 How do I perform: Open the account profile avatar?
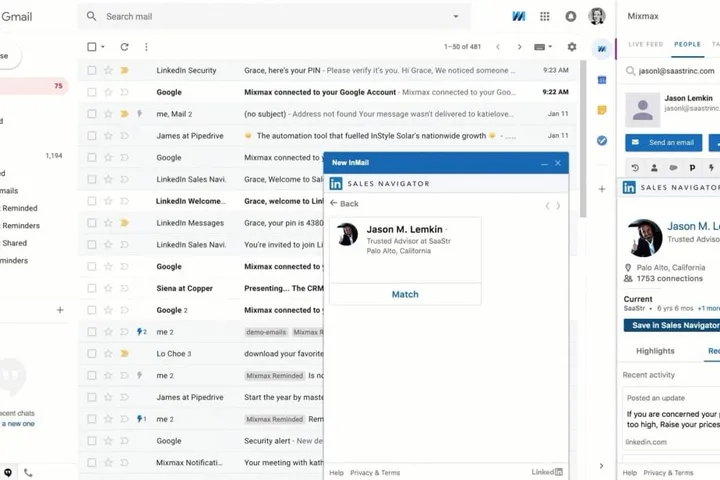tap(597, 16)
